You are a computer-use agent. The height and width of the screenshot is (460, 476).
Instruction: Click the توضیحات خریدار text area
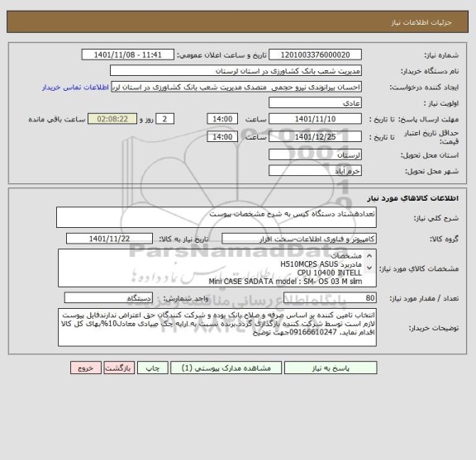pos(217,327)
